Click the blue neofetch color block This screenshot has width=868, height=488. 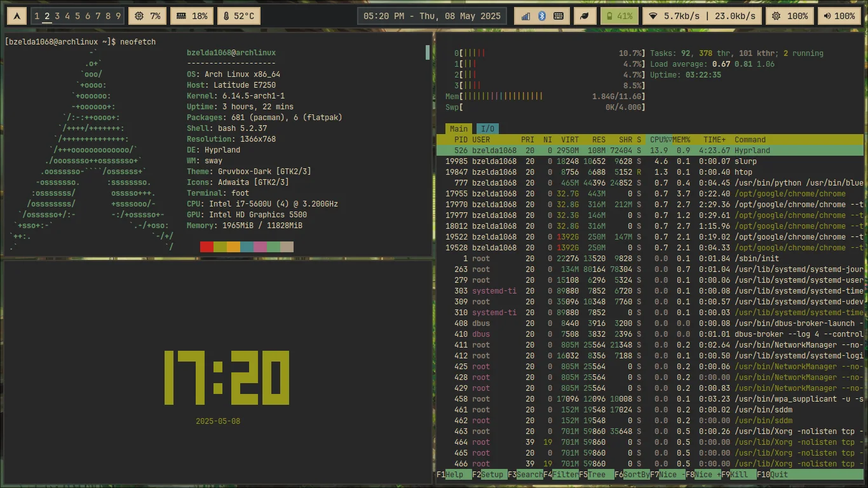[x=247, y=247]
